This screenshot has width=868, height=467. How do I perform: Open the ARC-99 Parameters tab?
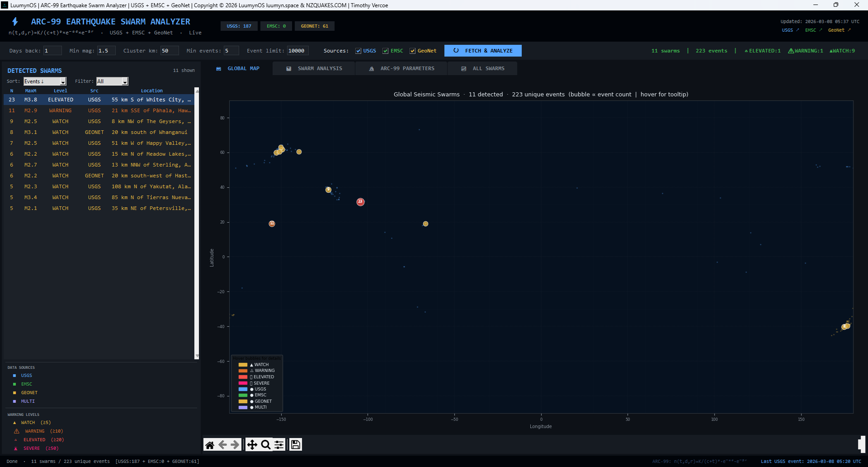pyautogui.click(x=402, y=69)
